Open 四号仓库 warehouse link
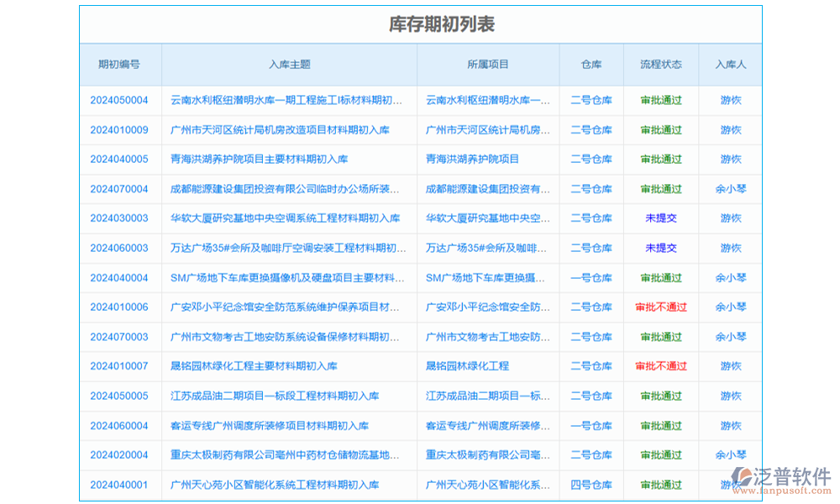Image resolution: width=840 pixels, height=504 pixels. point(591,485)
